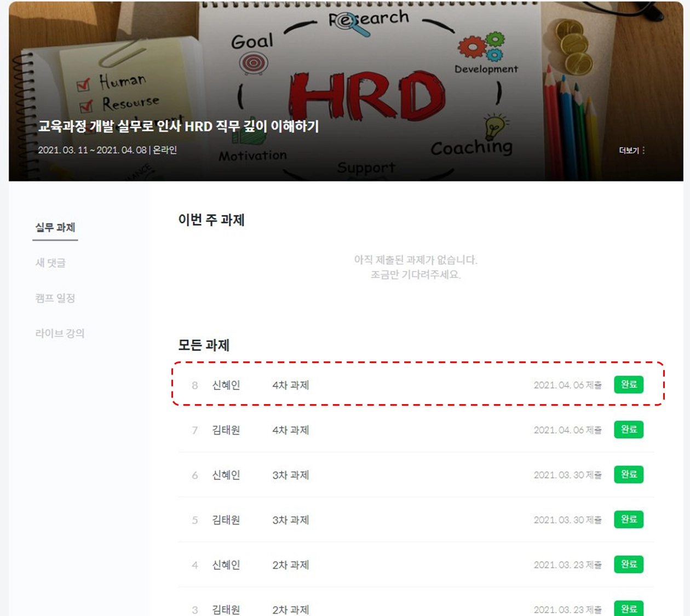Switch to the 새 댓글 tab
Screen dimensions: 690x616
[50, 263]
